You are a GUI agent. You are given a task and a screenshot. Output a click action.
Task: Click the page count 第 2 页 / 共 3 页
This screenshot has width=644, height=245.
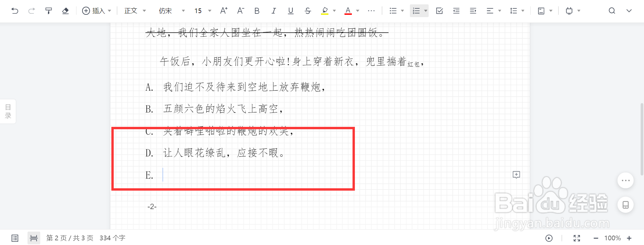(x=70, y=238)
